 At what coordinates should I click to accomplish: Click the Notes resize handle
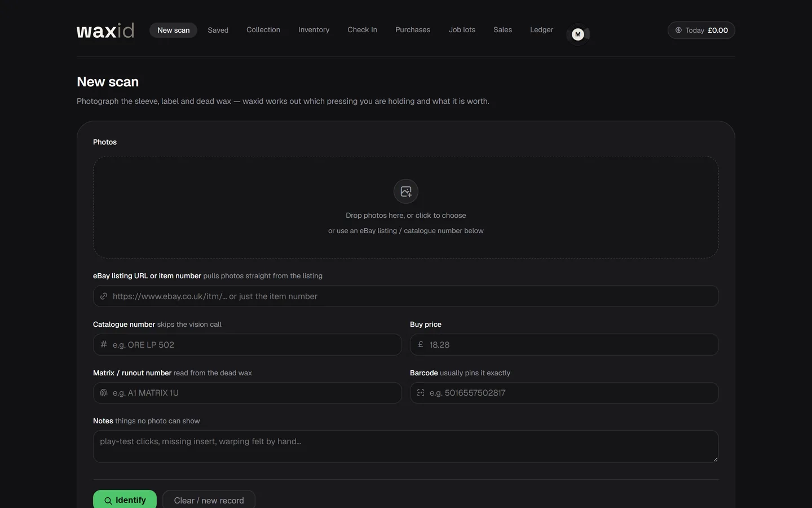point(715,459)
